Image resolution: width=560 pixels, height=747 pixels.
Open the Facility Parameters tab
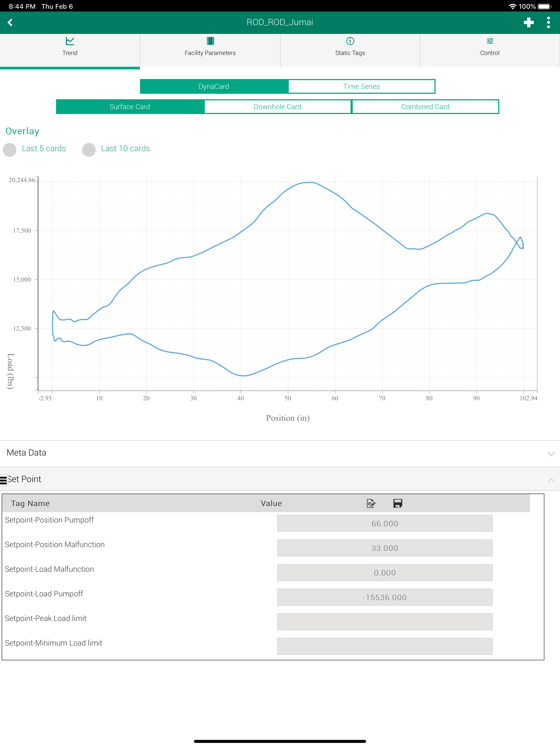pos(210,50)
